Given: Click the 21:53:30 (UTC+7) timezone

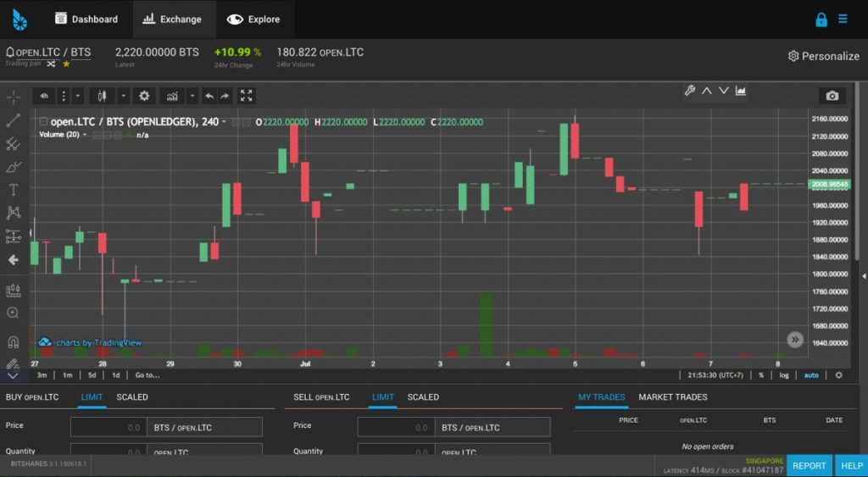Looking at the screenshot, I should pos(715,375).
